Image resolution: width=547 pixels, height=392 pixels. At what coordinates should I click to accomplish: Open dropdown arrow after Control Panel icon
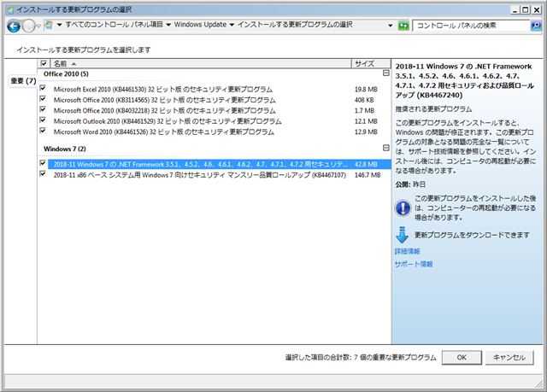[x=59, y=25]
